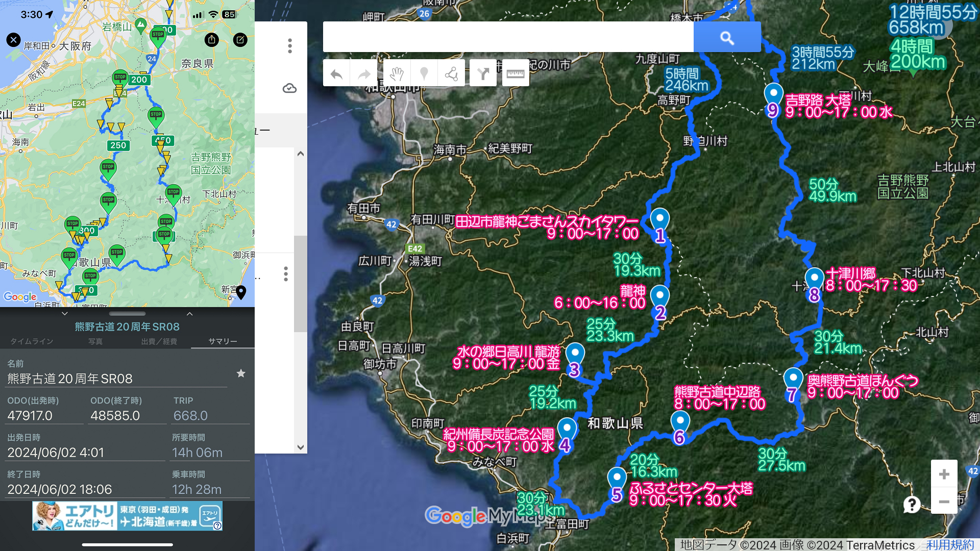Click the undo arrow in map toolbar
980x551 pixels.
[336, 74]
